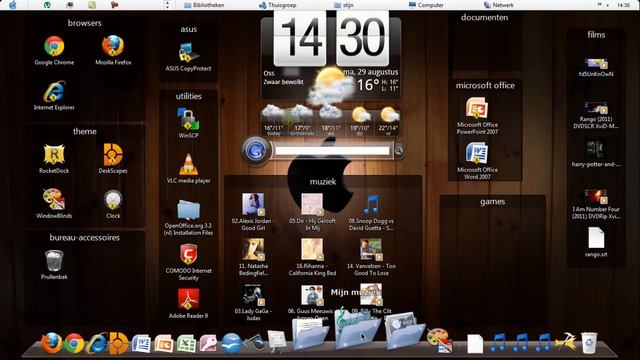The height and width of the screenshot is (360, 640).
Task: Click the Internet Explorer icon in the dock
Action: [x=96, y=344]
